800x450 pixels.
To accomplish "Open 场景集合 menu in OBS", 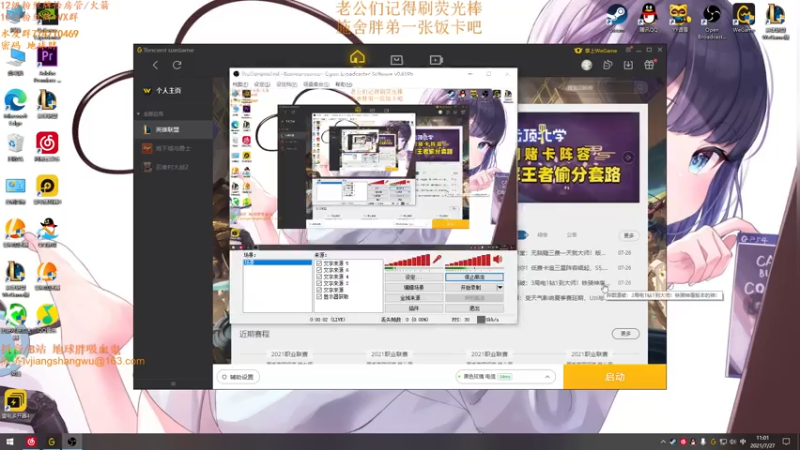I will [x=316, y=84].
